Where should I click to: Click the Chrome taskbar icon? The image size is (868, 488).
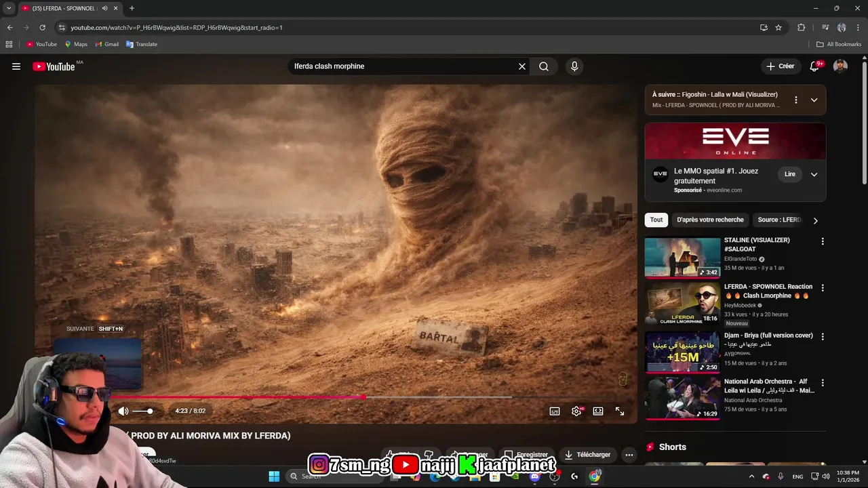(x=595, y=476)
